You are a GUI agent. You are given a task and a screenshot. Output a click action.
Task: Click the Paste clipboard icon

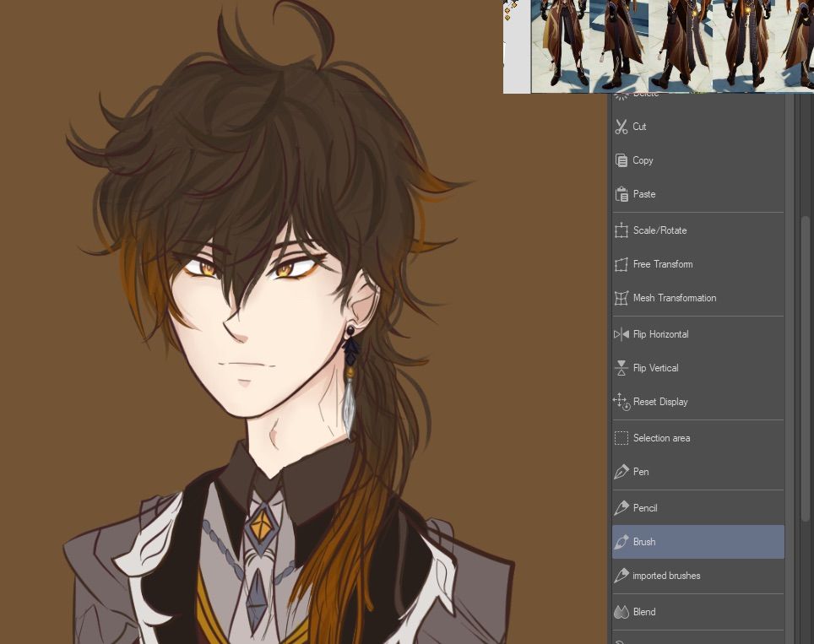coord(621,194)
